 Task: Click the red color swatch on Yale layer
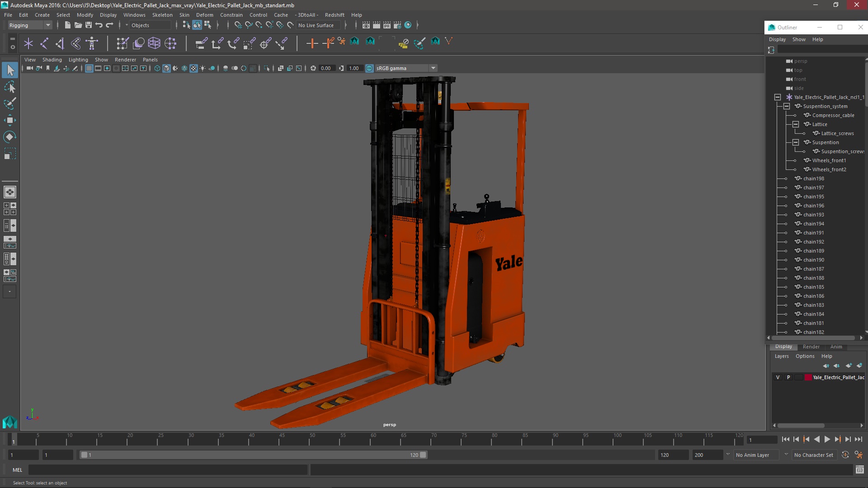pyautogui.click(x=808, y=377)
